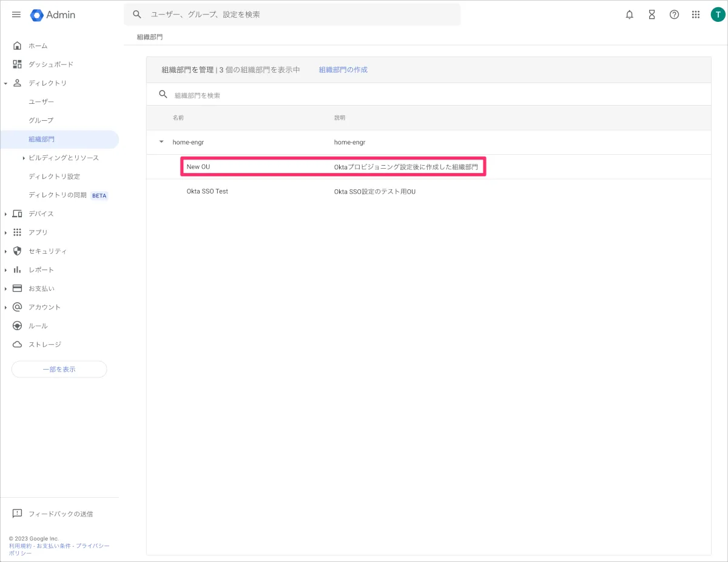Expand the セキュリティ sidebar section
This screenshot has width=728, height=562.
[x=5, y=251]
